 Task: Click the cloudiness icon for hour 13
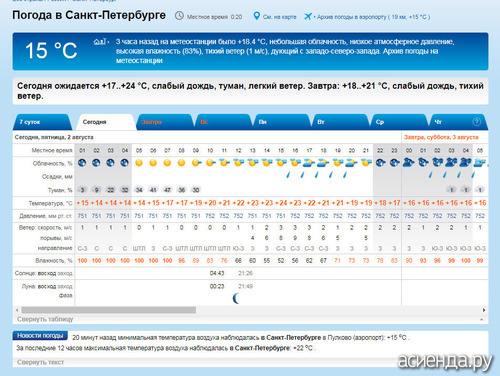(x=253, y=163)
